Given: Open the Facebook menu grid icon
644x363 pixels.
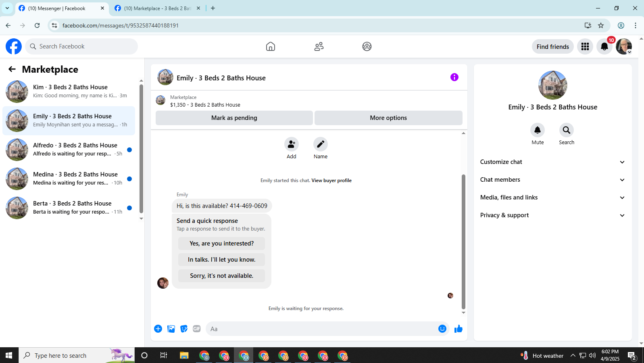Looking at the screenshot, I should 585,46.
